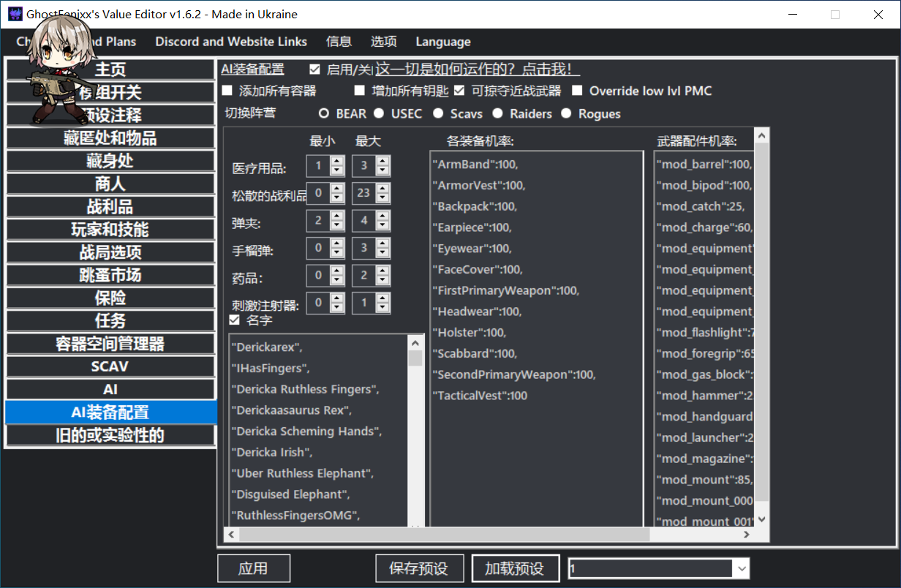Screen dimensions: 901x588
Task: Enable the 添加所有容器 checkbox
Action: point(227,91)
